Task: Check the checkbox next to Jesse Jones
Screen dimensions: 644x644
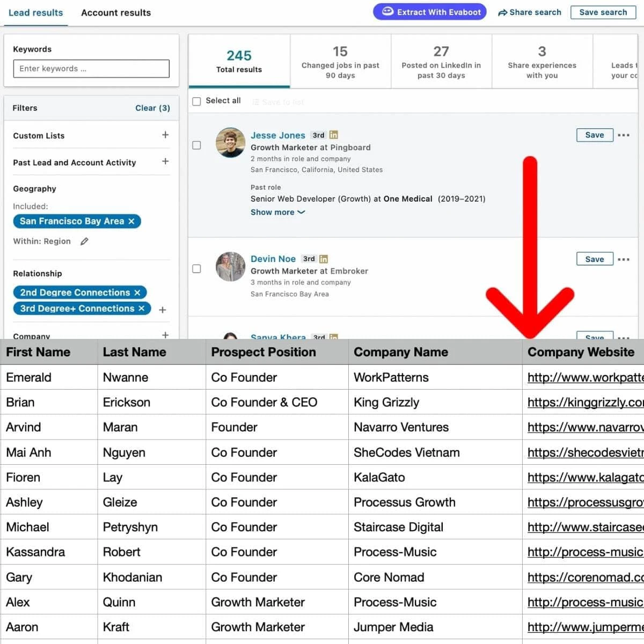Action: 196,145
